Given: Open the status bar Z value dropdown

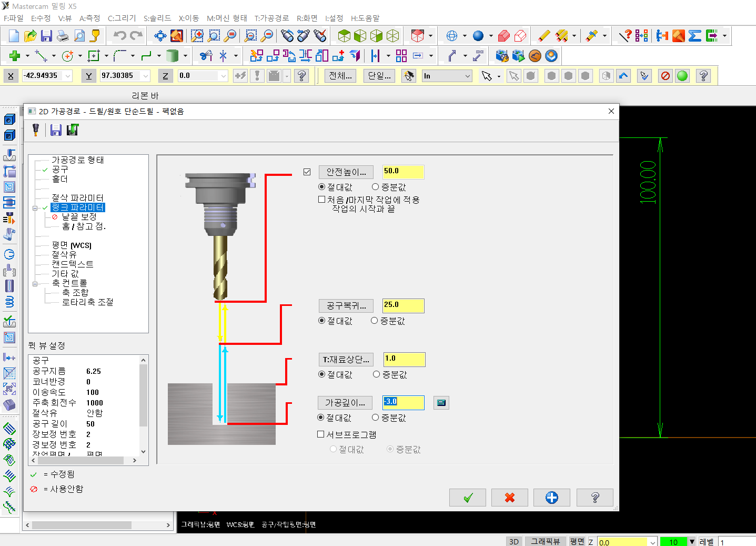Looking at the screenshot, I should [x=653, y=542].
